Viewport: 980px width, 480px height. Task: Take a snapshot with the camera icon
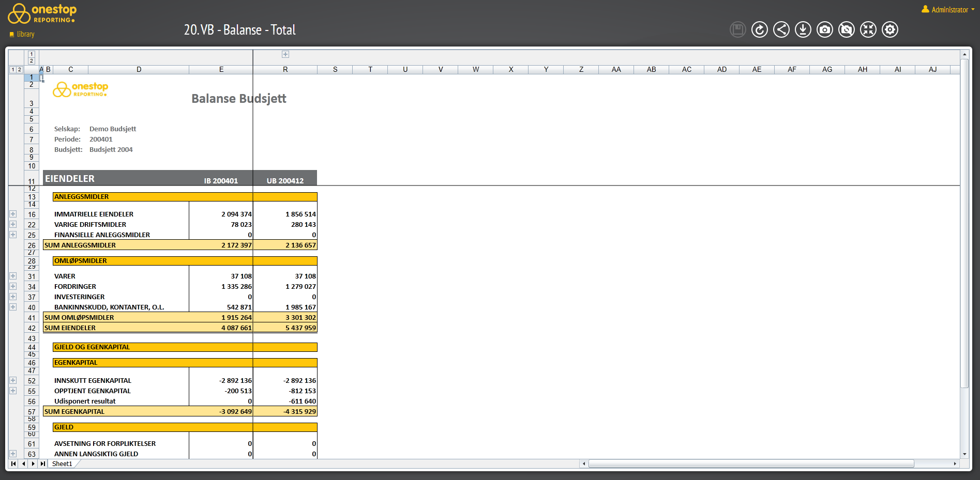(x=824, y=29)
